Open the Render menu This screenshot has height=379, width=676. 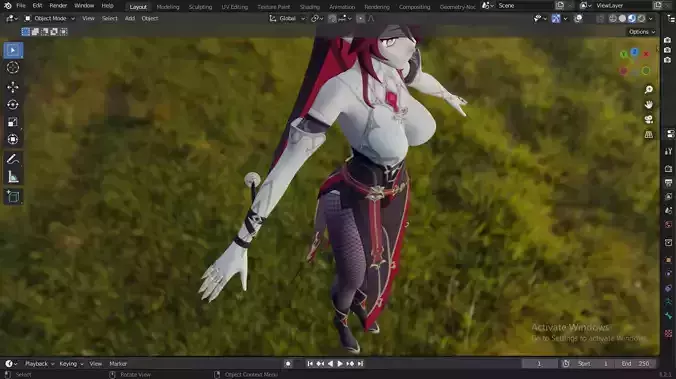58,6
